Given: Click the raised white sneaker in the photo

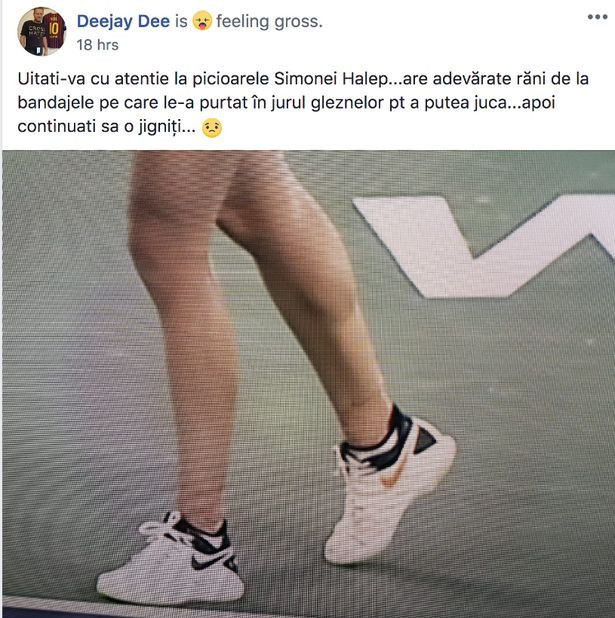Looking at the screenshot, I should [x=390, y=489].
